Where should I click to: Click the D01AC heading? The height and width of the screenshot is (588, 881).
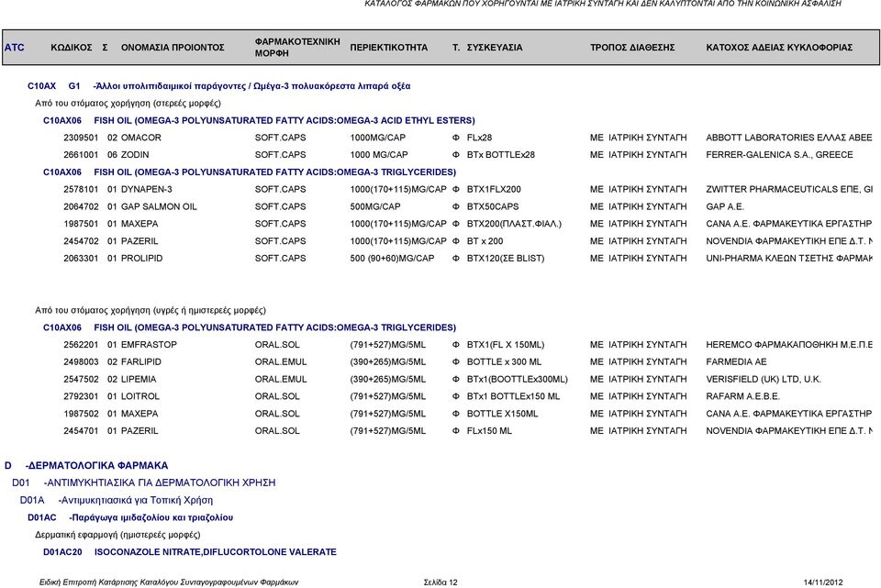(130, 517)
